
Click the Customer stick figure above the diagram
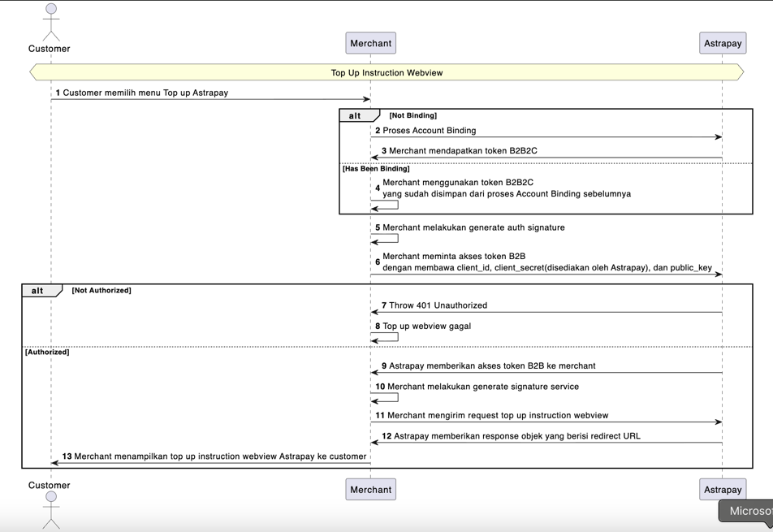coord(51,22)
